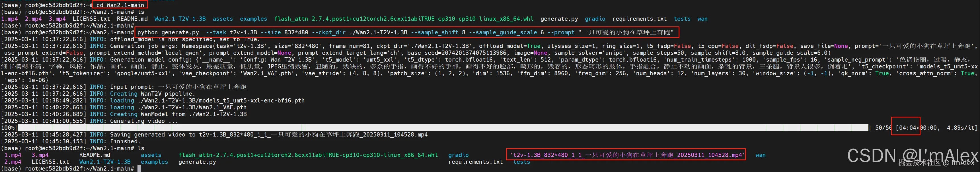Click the 'Finished.' log message
This screenshot has height=172, width=980.
(125, 142)
